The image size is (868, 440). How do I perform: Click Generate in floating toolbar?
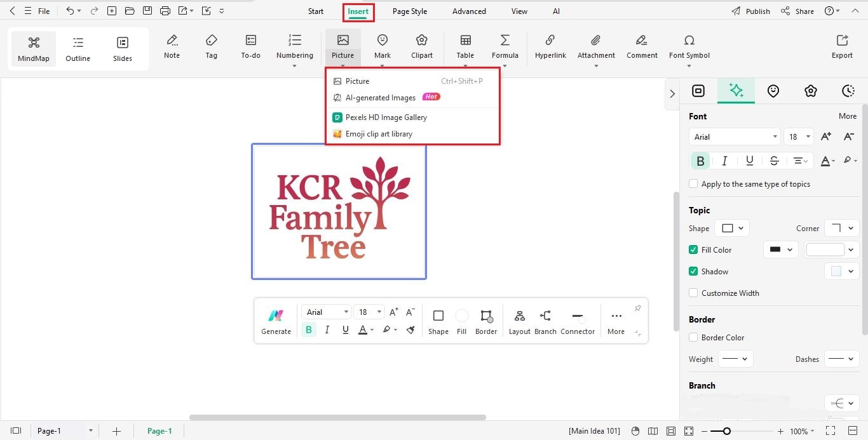pyautogui.click(x=276, y=322)
